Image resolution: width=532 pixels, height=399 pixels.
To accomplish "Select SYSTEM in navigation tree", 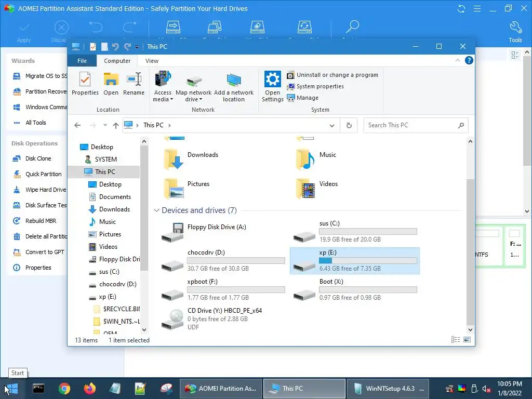I will [101, 159].
